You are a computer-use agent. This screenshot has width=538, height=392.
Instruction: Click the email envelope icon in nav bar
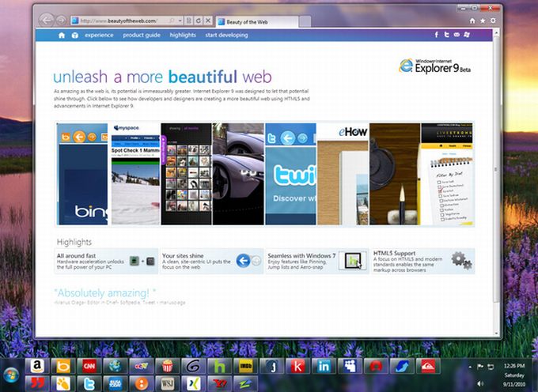pyautogui.click(x=457, y=35)
